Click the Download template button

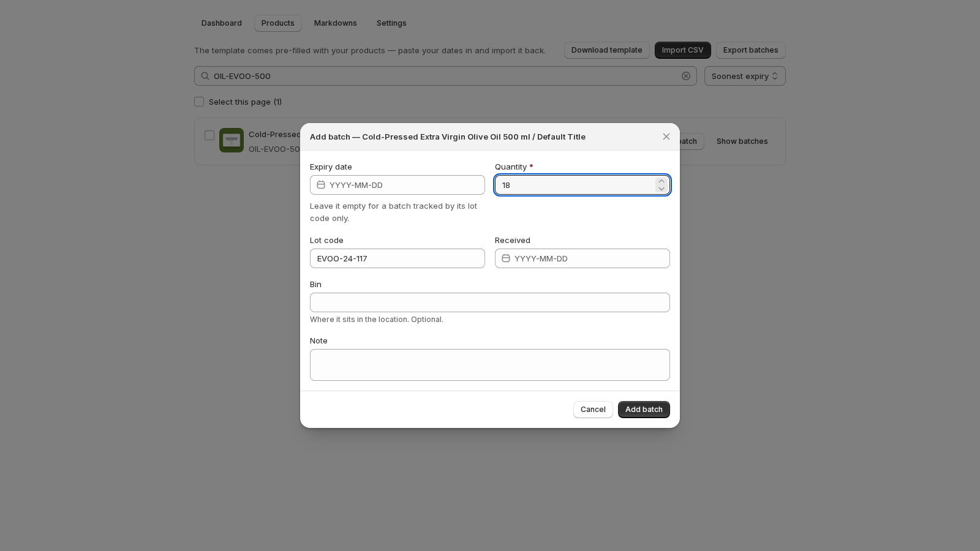click(x=607, y=50)
